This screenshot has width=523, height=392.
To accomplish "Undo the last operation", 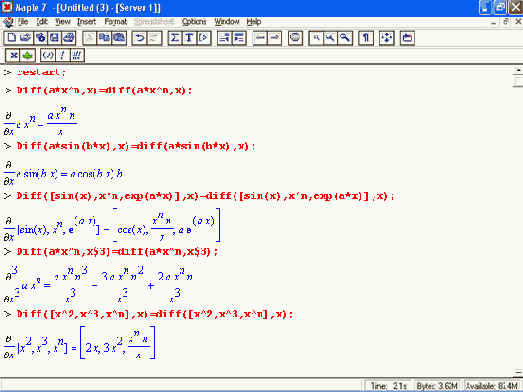I will [139, 38].
